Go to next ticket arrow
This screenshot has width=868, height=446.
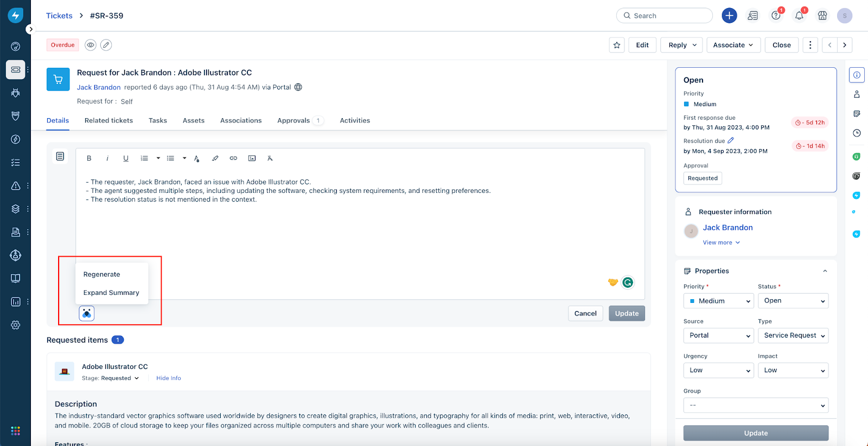tap(845, 45)
